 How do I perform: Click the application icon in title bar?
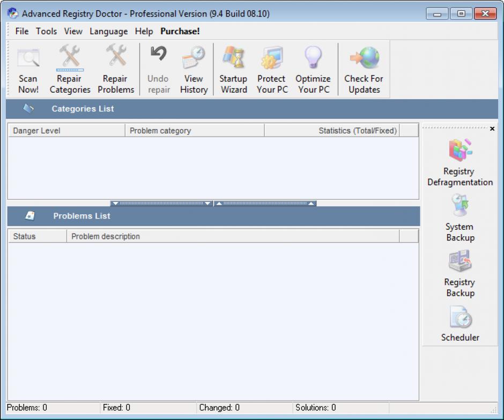(x=13, y=13)
